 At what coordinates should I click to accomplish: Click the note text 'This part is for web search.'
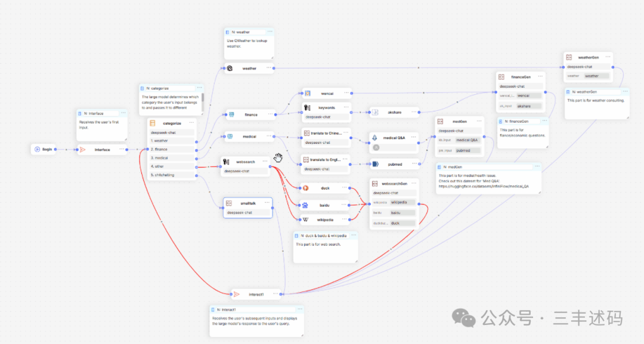(318, 244)
